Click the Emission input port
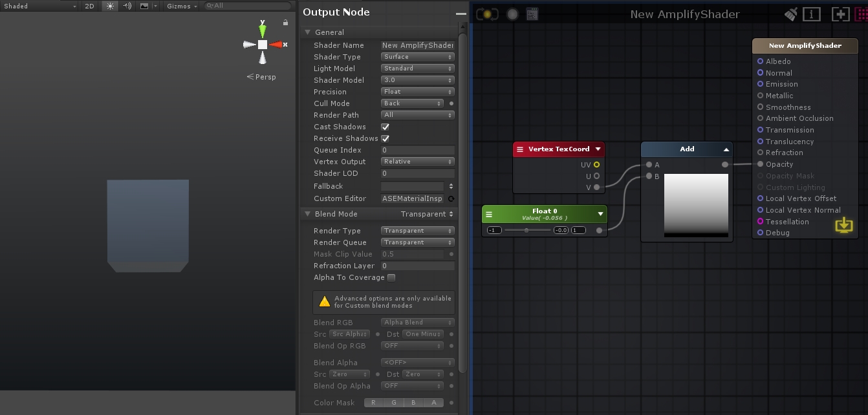Screen dimensions: 868x415 coord(761,84)
